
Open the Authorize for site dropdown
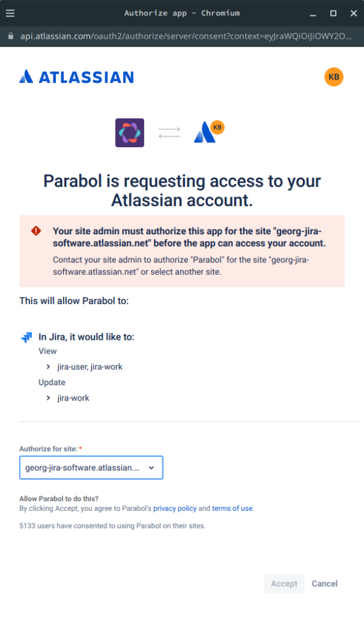pos(91,467)
